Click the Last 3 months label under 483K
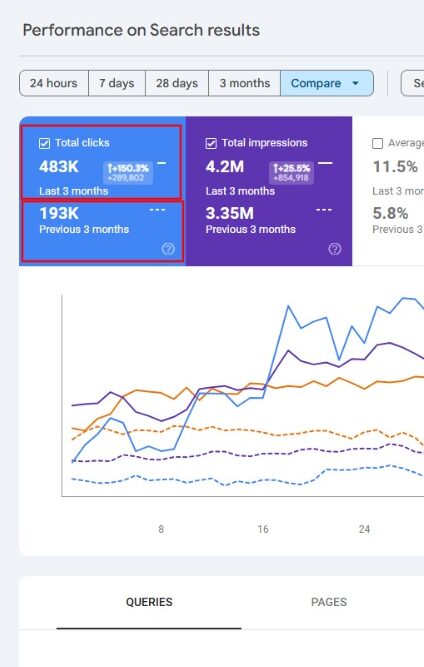This screenshot has height=667, width=424. pyautogui.click(x=74, y=191)
